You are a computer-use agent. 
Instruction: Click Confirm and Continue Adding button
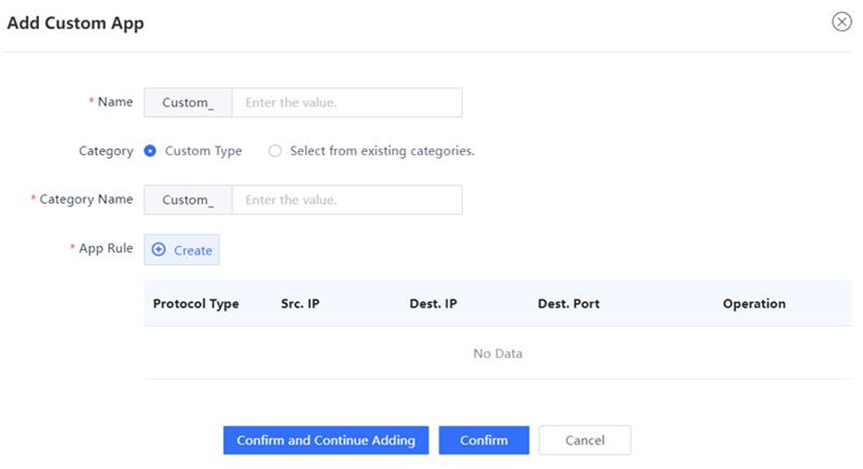pyautogui.click(x=326, y=440)
